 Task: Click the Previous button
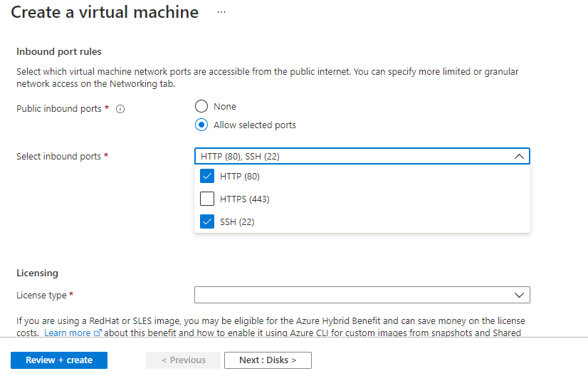point(184,360)
